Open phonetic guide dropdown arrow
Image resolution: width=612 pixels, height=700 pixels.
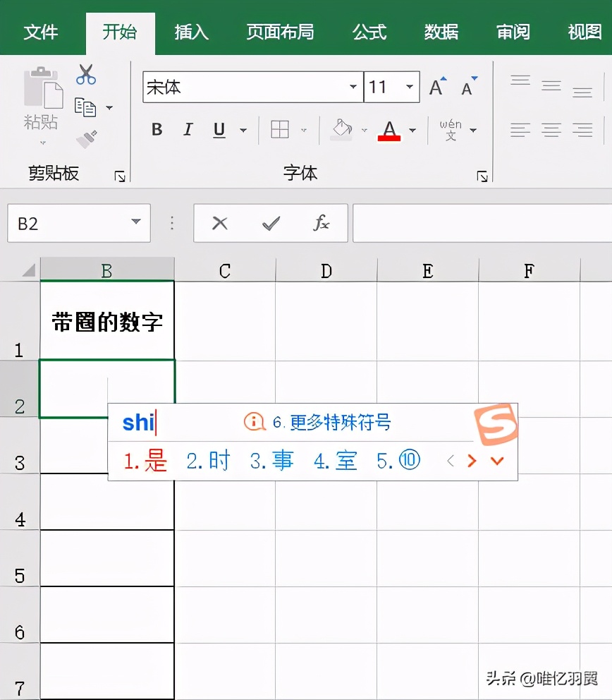point(473,131)
